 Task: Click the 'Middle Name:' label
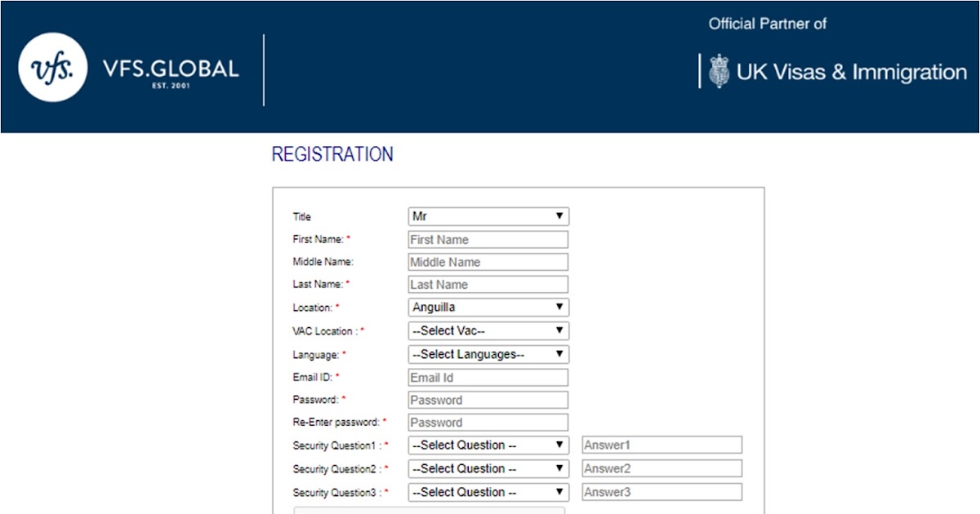[323, 262]
